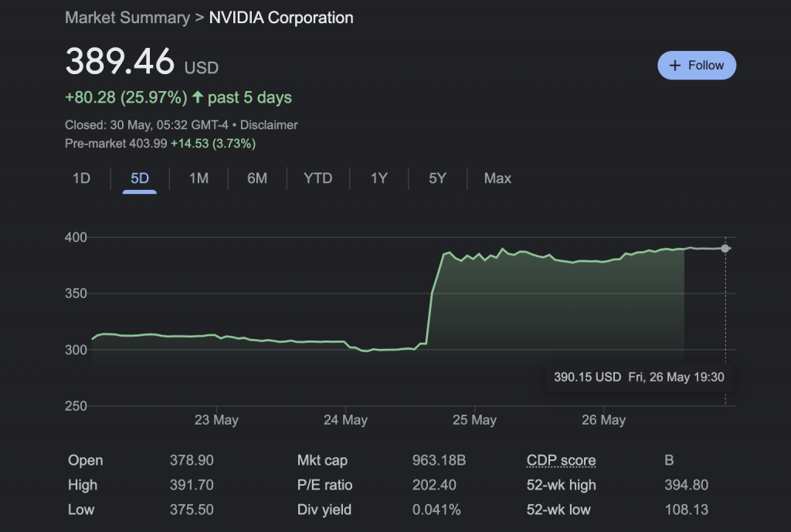The height and width of the screenshot is (532, 791).
Task: Click the NVIDIA Corporation title
Action: pos(281,18)
